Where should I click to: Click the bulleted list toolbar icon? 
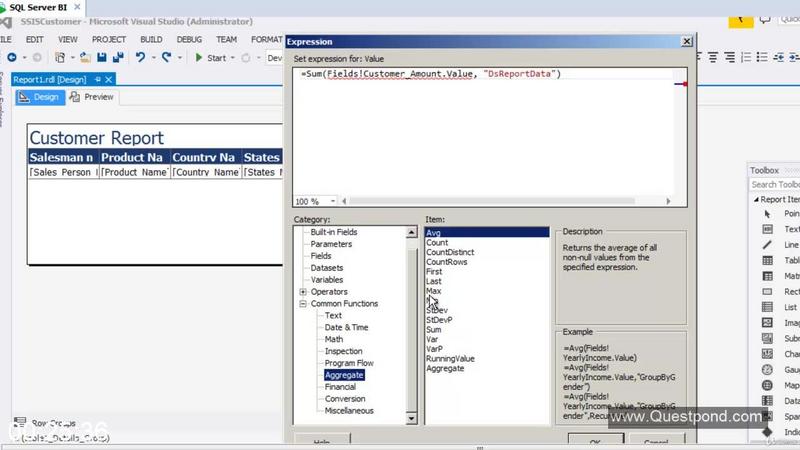(762, 57)
